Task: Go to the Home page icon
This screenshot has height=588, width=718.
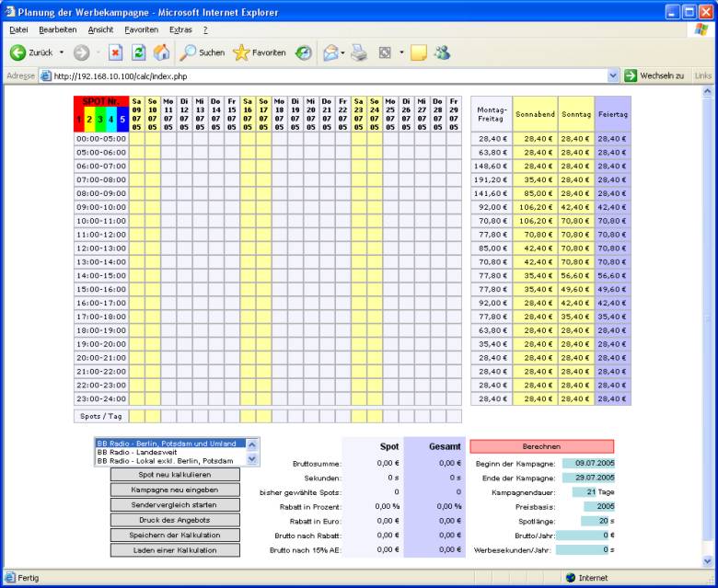Action: click(x=161, y=52)
